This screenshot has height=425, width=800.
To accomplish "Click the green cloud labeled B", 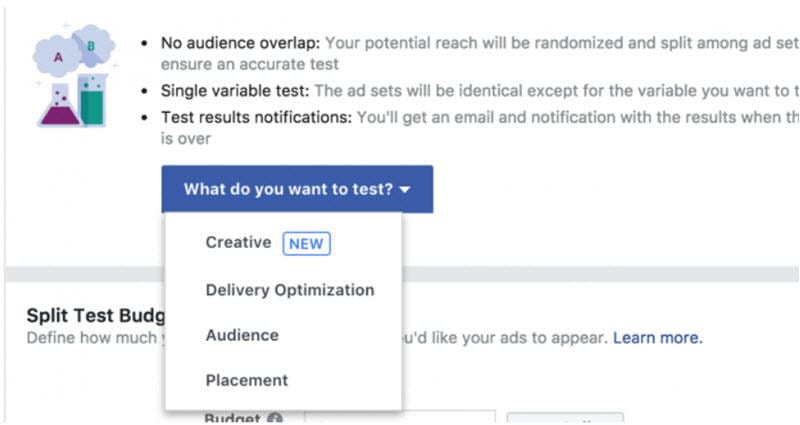I will click(92, 44).
